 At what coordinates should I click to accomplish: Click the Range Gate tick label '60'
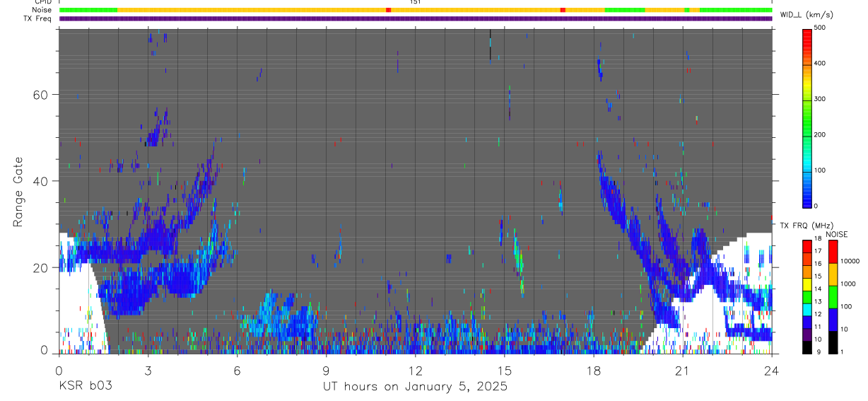point(41,95)
